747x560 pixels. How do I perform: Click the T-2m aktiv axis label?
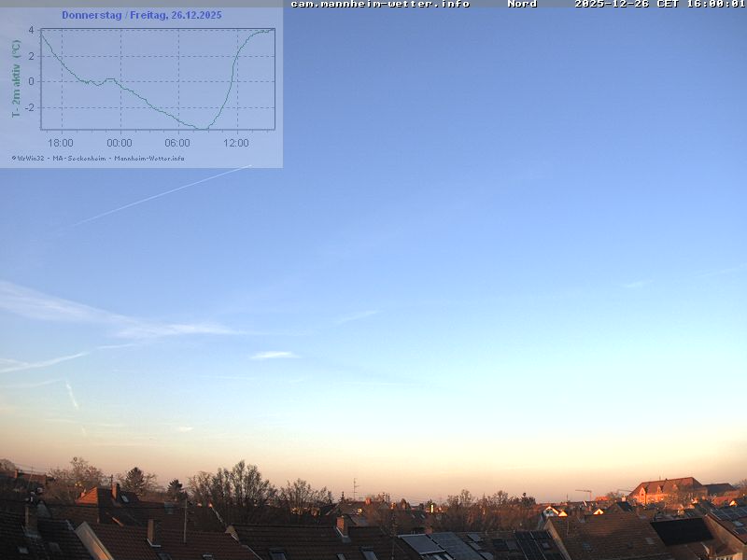tap(16, 78)
